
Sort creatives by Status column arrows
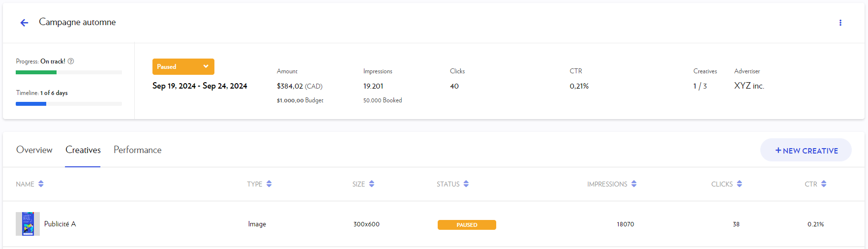click(x=466, y=184)
